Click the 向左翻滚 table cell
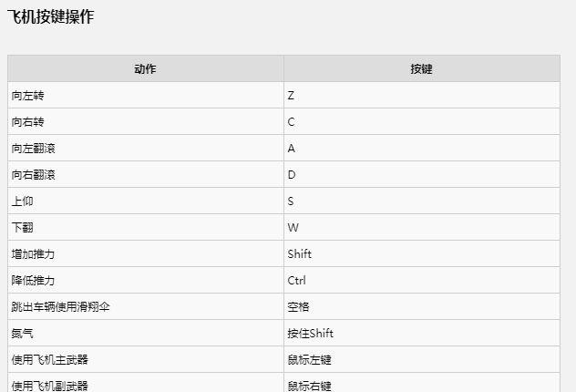 point(32,148)
